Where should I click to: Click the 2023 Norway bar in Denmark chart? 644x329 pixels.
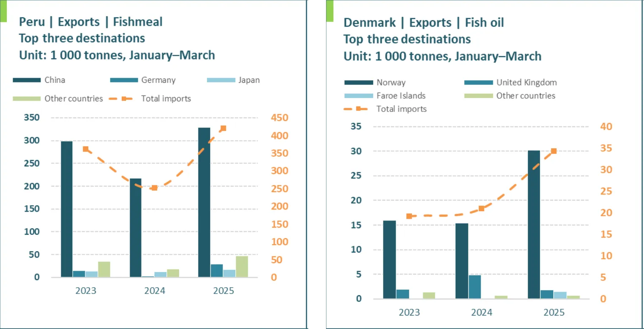(x=389, y=259)
